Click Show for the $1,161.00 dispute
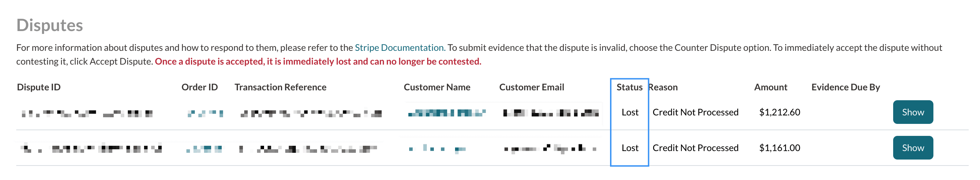 [x=913, y=148]
